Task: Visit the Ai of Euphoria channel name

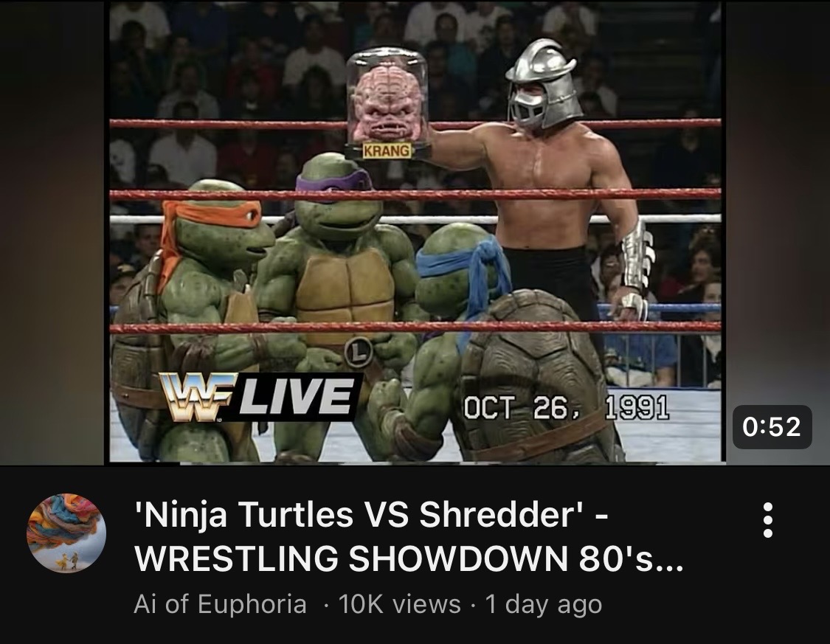Action: click(220, 604)
